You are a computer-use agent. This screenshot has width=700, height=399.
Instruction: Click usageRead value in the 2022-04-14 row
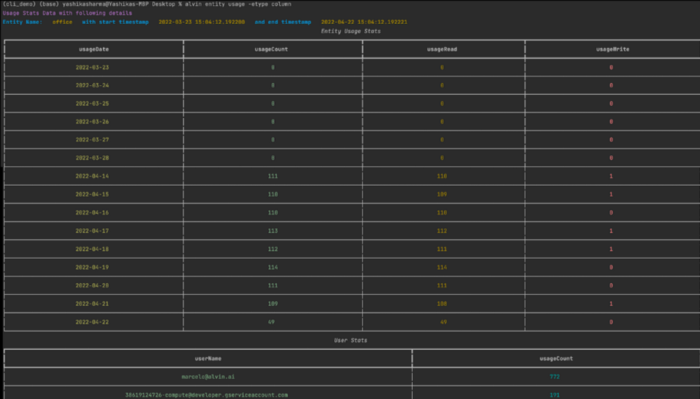click(442, 177)
